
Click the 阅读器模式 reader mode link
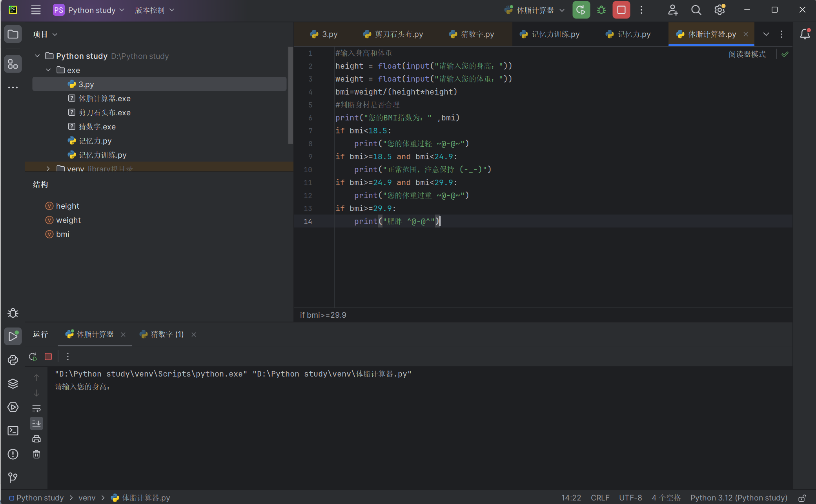coord(747,54)
